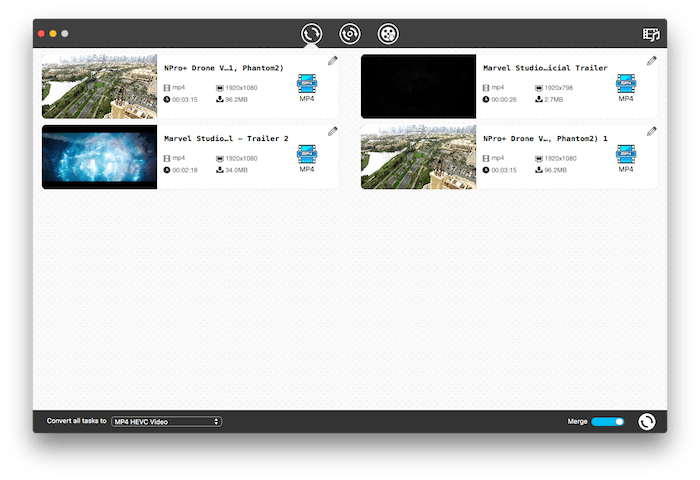Image resolution: width=700 pixels, height=480 pixels.
Task: Edit the Marvel Studio…l – Trailer 2 video
Action: (x=333, y=131)
